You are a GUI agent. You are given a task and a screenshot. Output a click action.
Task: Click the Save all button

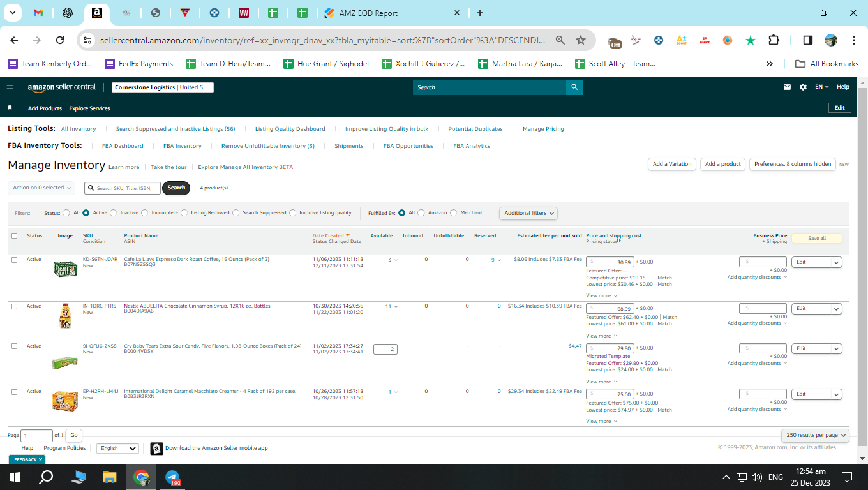click(x=817, y=239)
